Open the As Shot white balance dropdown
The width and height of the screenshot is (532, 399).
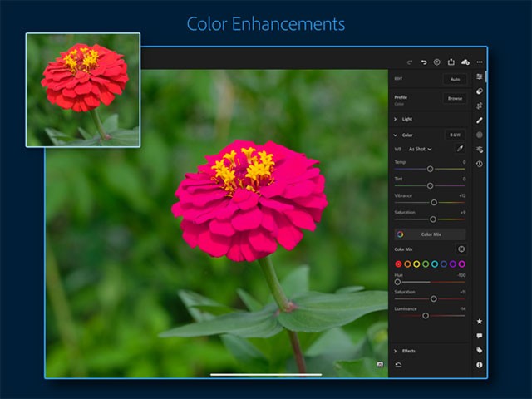click(420, 149)
